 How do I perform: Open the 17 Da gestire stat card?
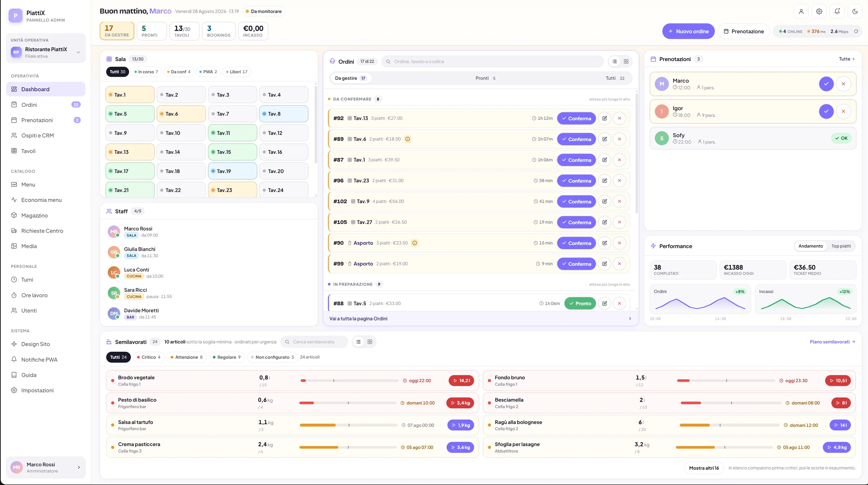point(117,31)
